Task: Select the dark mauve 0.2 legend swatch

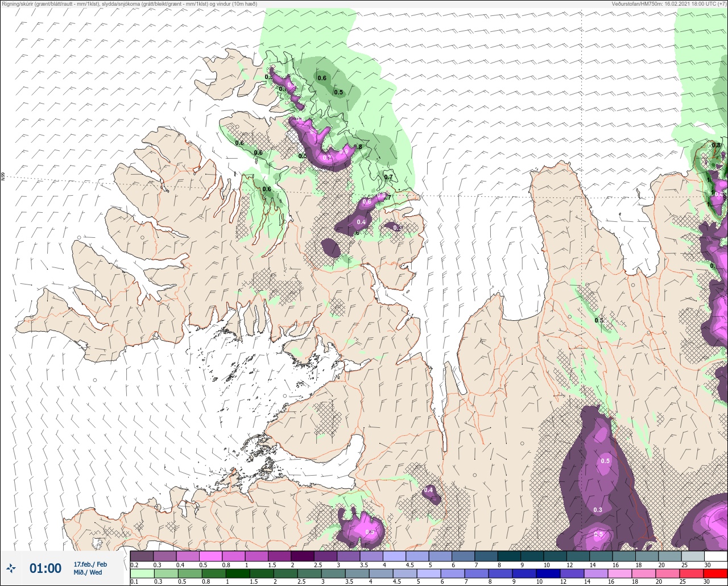Action: coord(142,556)
